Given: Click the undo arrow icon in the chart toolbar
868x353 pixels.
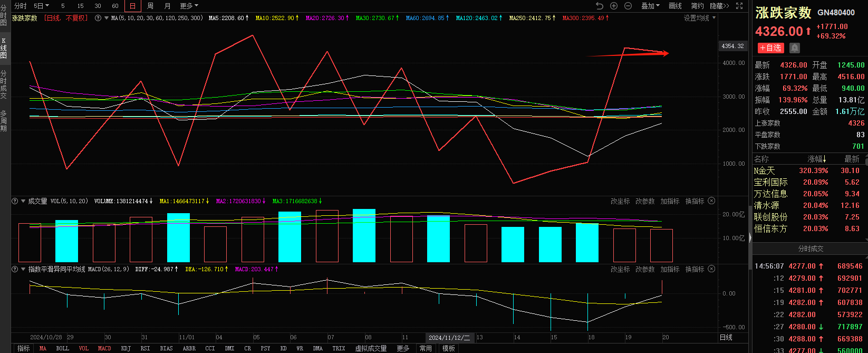Looking at the screenshot, I should pos(600,6).
